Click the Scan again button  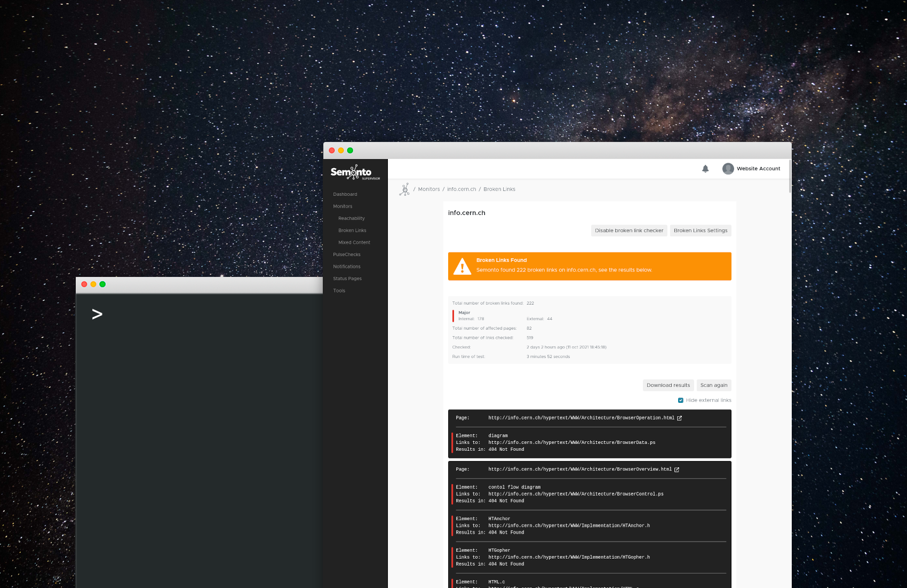pos(713,385)
